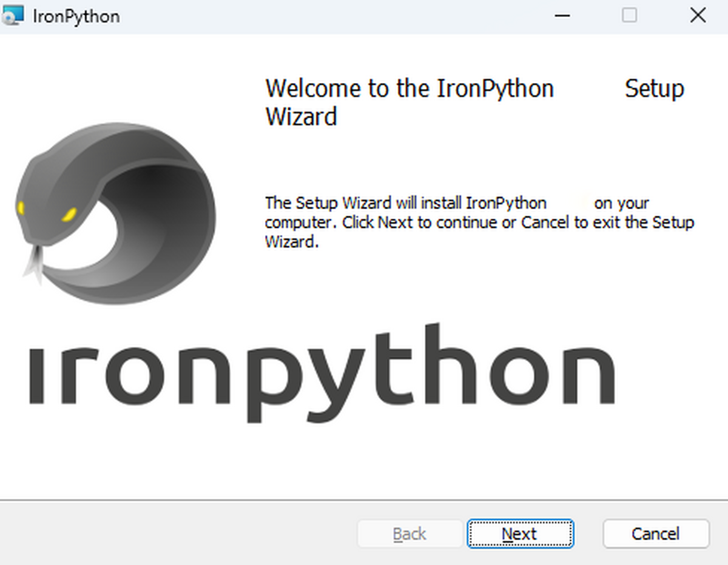Click the snake's left yellow eye
This screenshot has height=565, width=728.
pos(21,208)
